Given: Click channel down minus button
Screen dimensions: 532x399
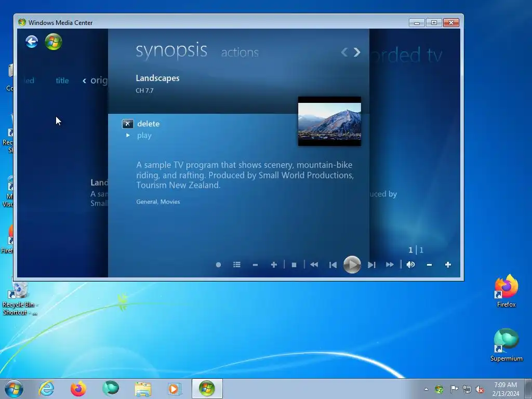Looking at the screenshot, I should [255, 265].
